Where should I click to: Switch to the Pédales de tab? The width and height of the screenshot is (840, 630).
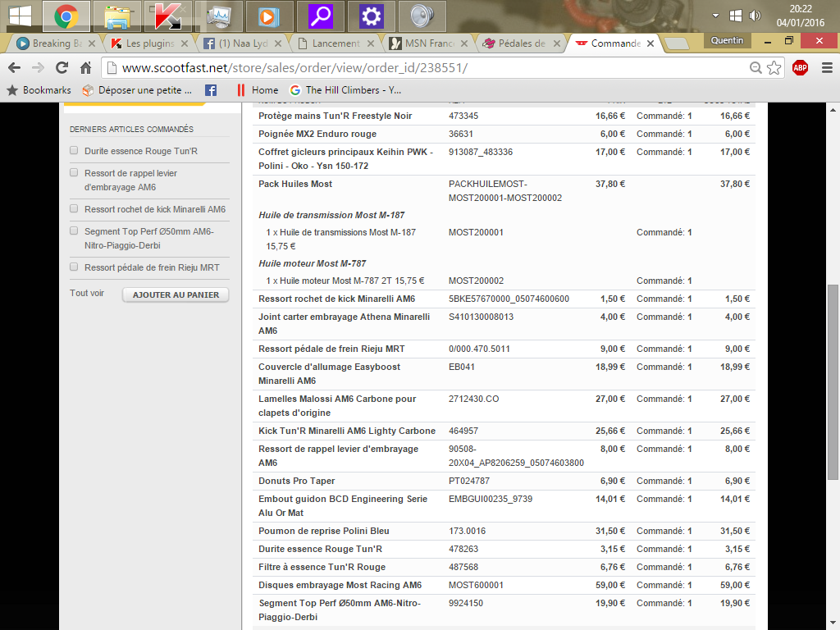[522, 43]
